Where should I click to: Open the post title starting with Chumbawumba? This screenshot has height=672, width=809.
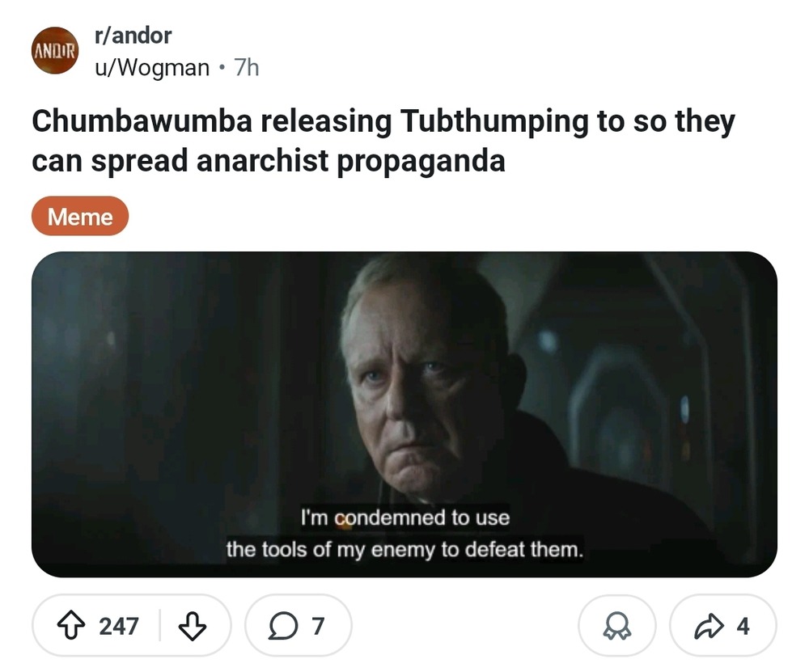click(x=383, y=140)
